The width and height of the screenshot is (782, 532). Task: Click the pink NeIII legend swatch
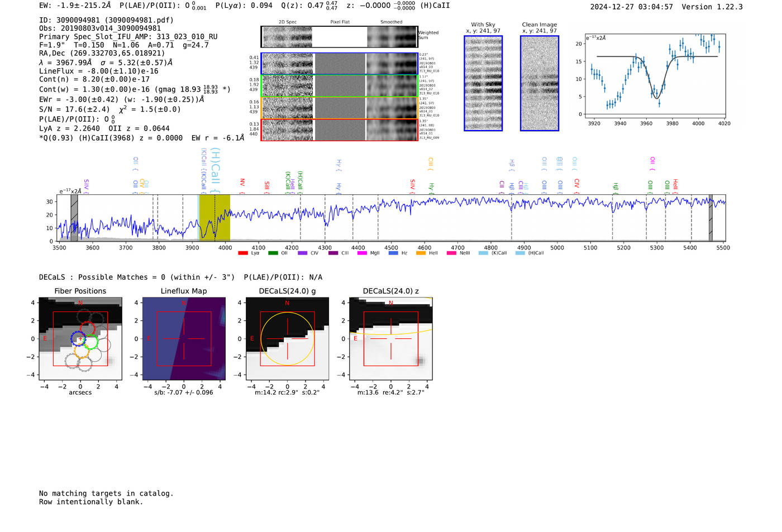point(451,253)
